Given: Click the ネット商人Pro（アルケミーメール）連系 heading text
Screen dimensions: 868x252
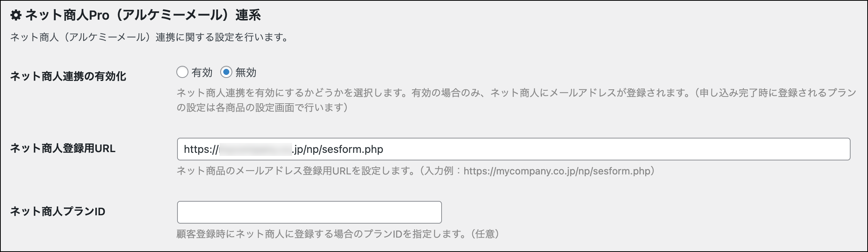Looking at the screenshot, I should [143, 15].
